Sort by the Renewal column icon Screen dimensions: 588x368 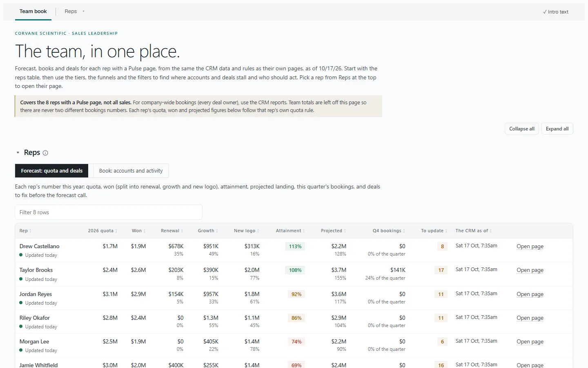tap(182, 231)
